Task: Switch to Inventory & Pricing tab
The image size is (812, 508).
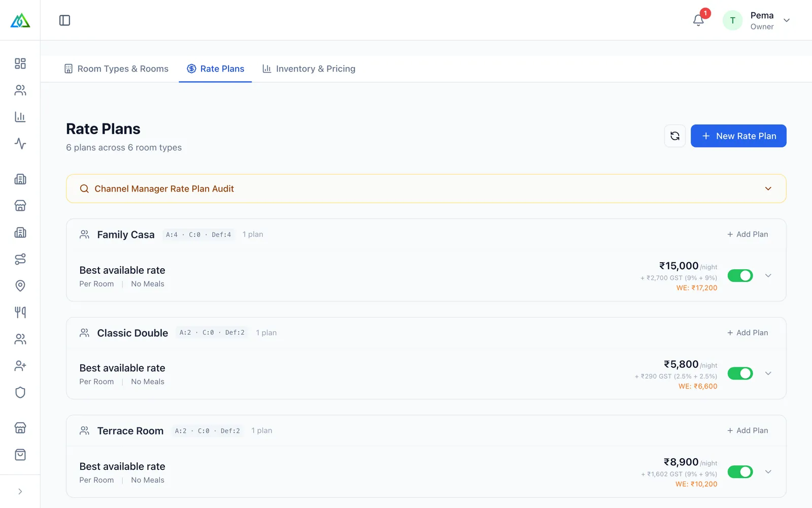Action: click(x=309, y=69)
